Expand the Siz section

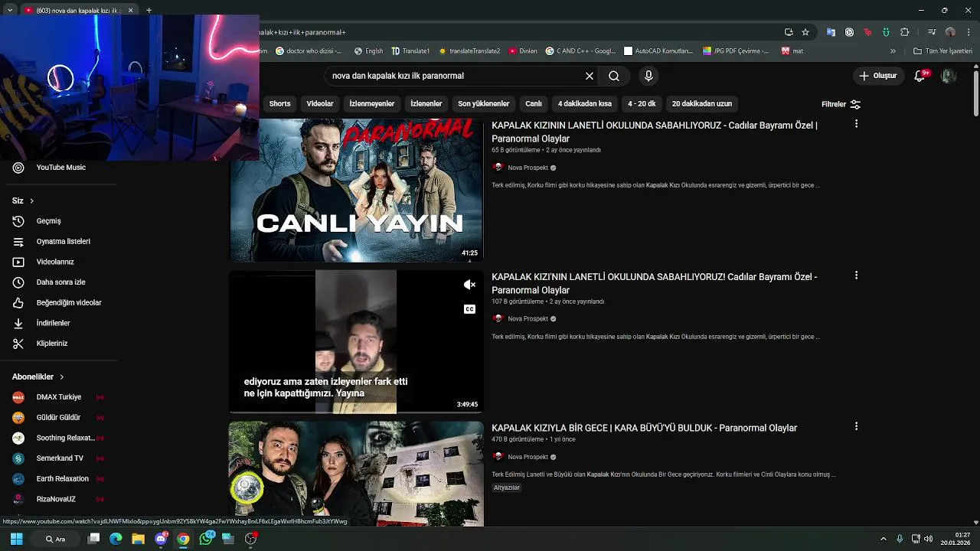(23, 201)
